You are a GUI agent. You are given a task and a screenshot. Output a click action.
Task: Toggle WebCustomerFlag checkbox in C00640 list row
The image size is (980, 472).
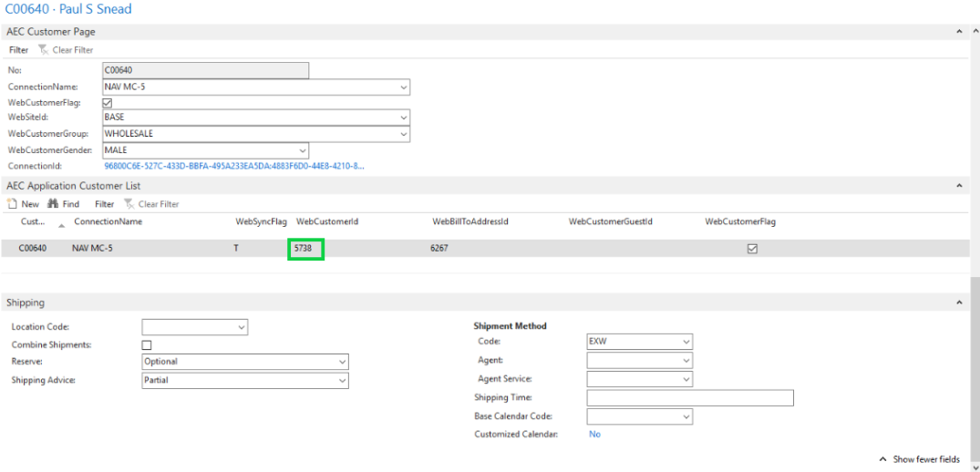752,249
